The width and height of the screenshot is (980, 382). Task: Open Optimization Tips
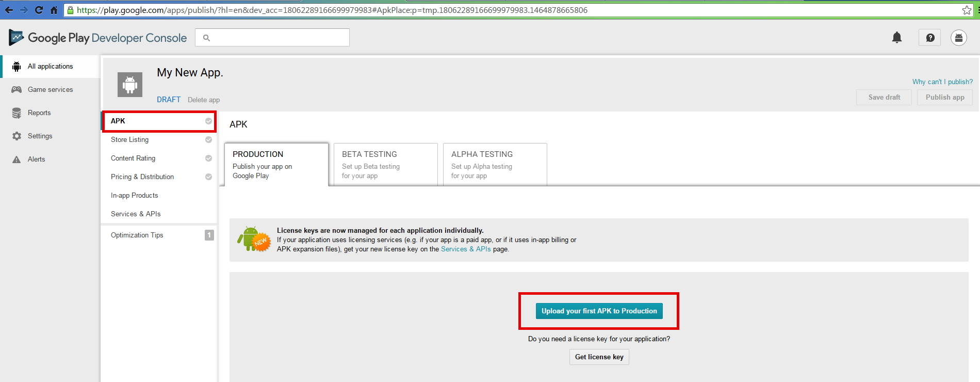coord(159,235)
